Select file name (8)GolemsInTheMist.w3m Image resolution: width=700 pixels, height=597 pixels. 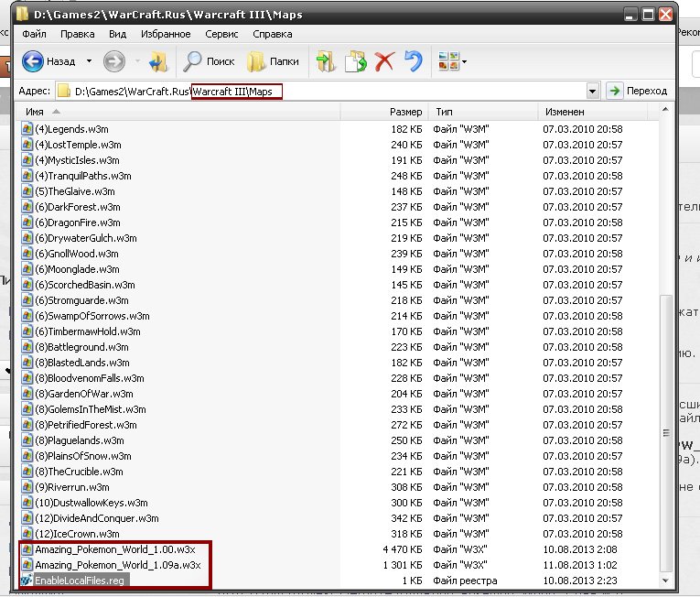[91, 409]
